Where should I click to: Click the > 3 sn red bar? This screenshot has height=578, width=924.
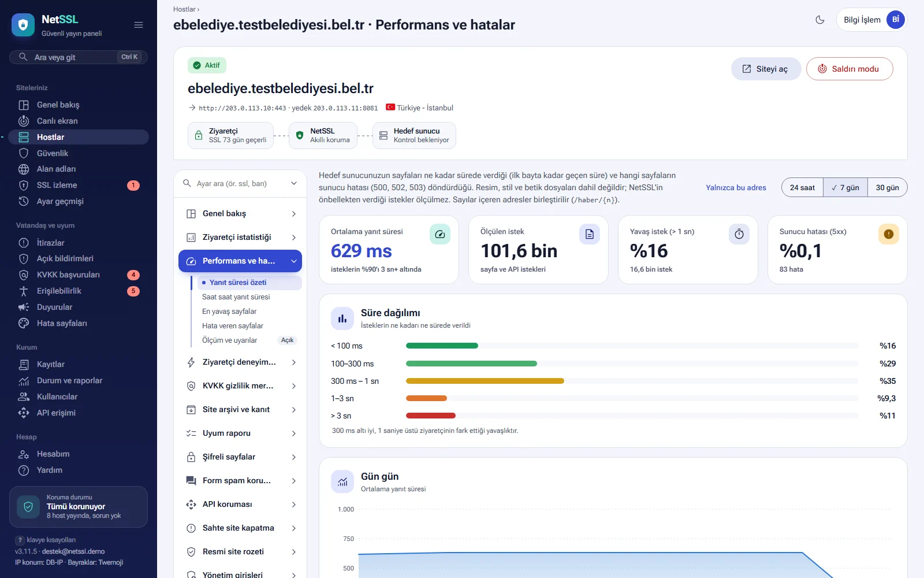tap(431, 416)
